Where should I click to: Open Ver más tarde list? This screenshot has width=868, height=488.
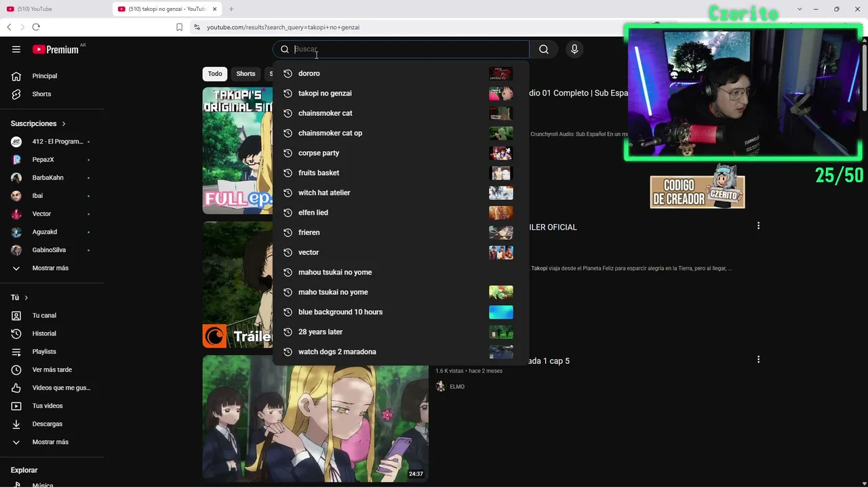pyautogui.click(x=52, y=370)
